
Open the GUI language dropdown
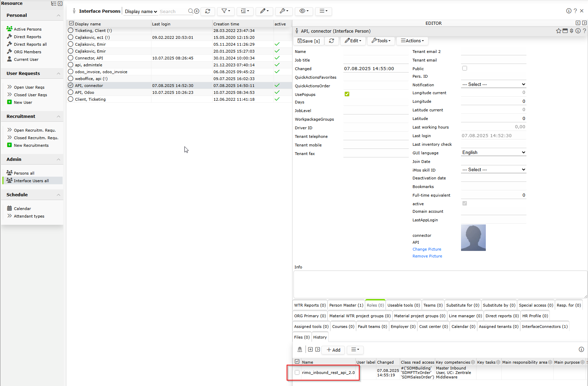[493, 152]
